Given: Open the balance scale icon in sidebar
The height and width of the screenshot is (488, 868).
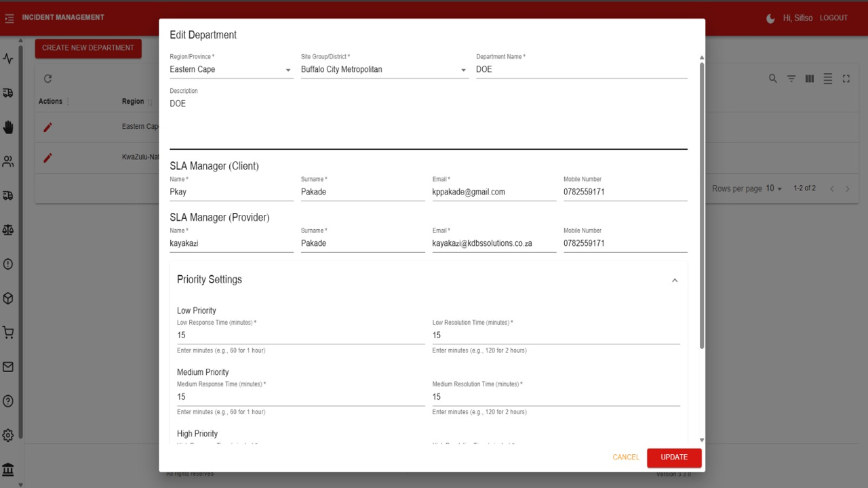Looking at the screenshot, I should pyautogui.click(x=8, y=230).
